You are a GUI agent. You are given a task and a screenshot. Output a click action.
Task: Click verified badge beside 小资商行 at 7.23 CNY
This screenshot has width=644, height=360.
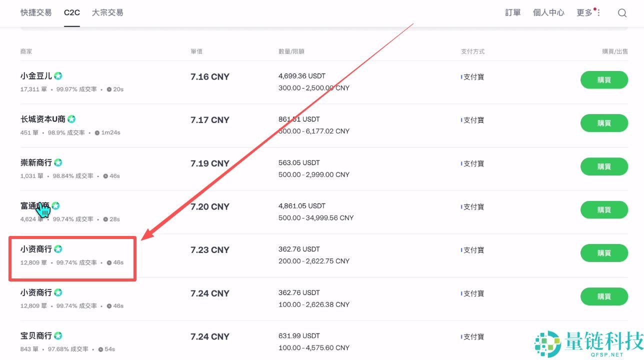pyautogui.click(x=58, y=249)
